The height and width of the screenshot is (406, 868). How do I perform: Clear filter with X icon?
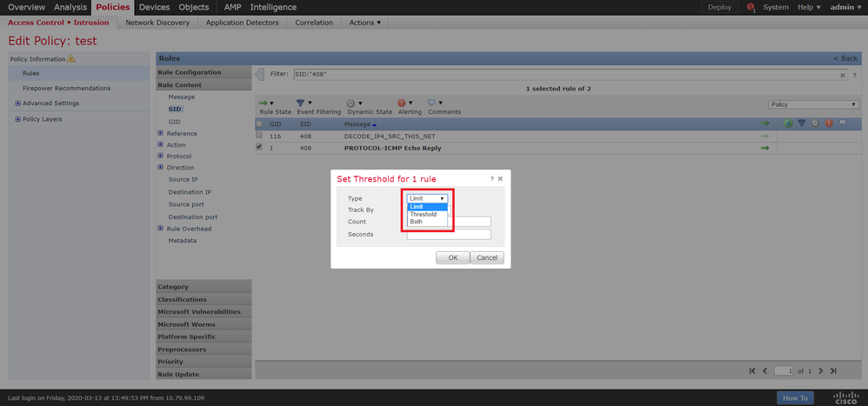click(843, 76)
